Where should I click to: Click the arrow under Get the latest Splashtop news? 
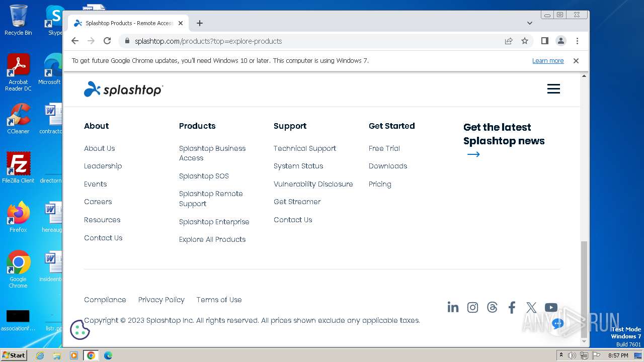coord(473,154)
